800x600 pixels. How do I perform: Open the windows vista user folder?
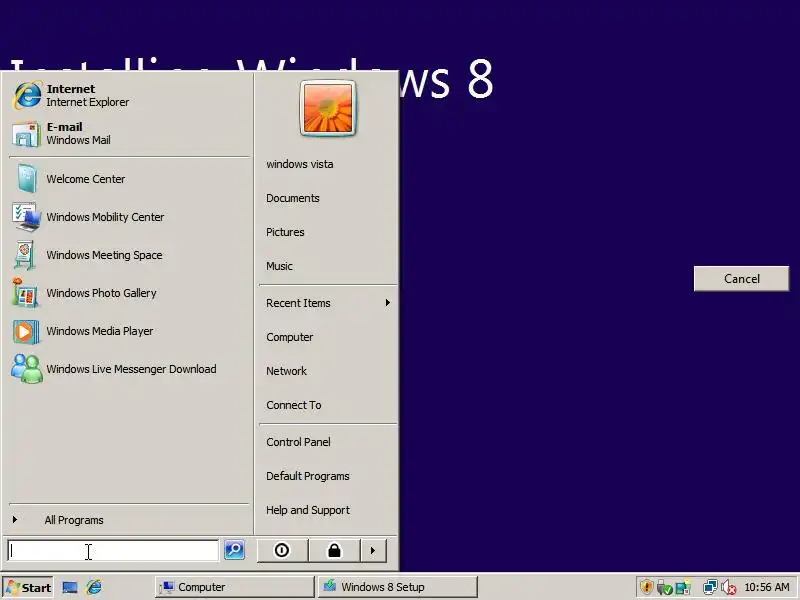299,164
